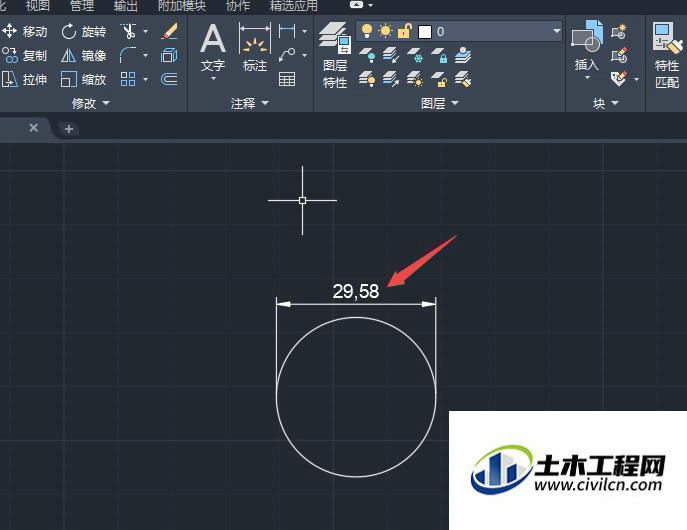Click the layer 0 color swatch
The width and height of the screenshot is (687, 530).
[x=425, y=32]
